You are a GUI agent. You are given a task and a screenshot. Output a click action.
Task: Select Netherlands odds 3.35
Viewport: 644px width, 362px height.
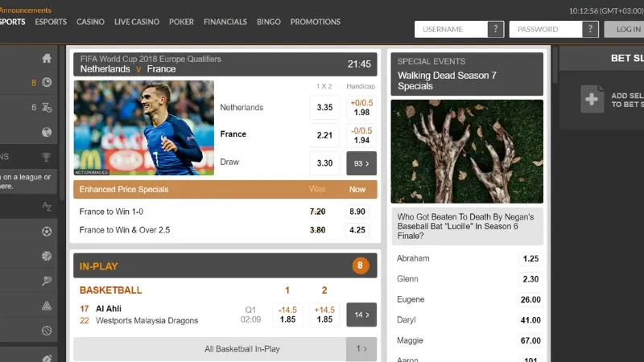coord(324,107)
